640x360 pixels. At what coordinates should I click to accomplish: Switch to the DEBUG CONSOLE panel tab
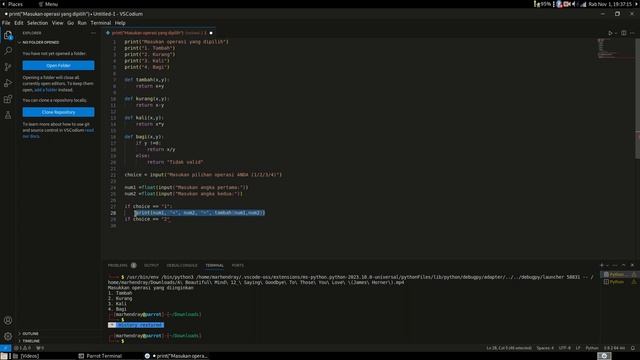182,265
